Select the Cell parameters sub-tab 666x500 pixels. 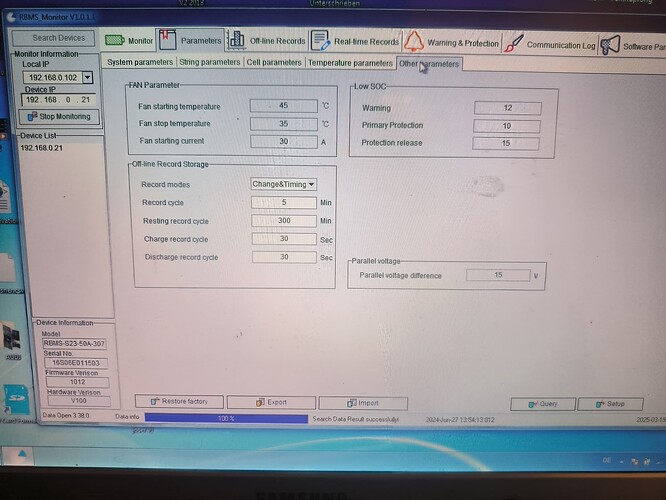pos(274,62)
